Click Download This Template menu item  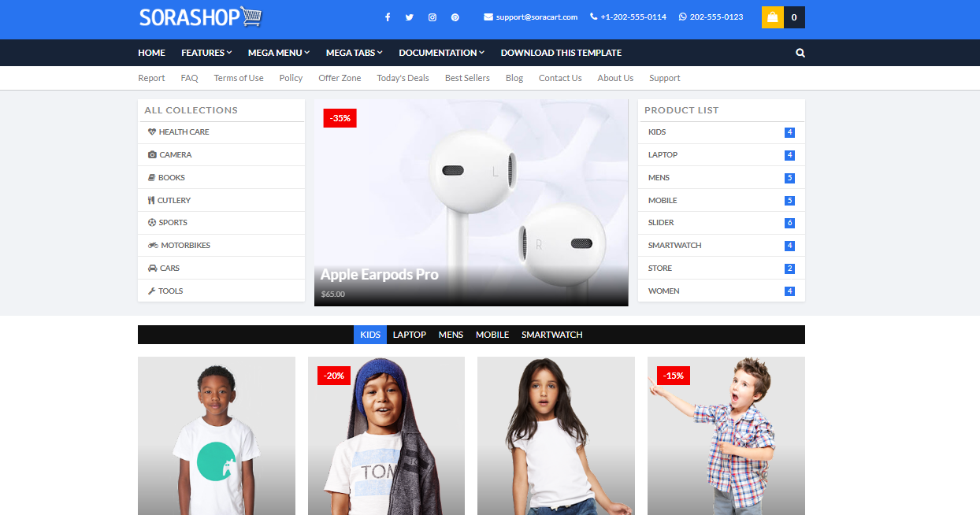(561, 53)
